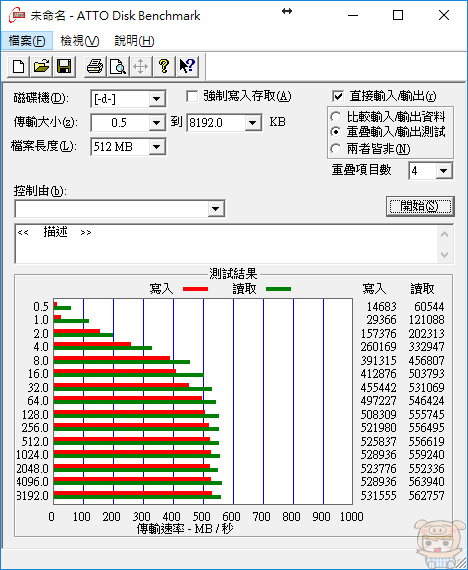Click the 檔案長度(L) label
The image size is (468, 570).
point(44,146)
